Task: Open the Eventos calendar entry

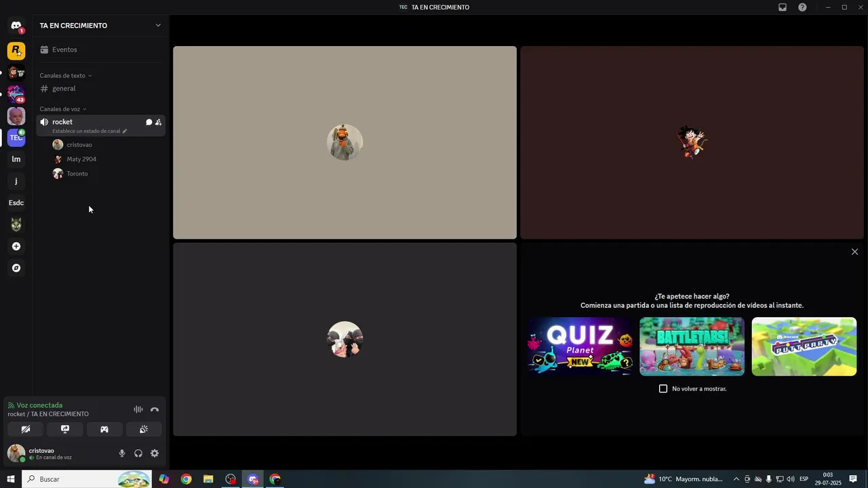Action: (x=100, y=49)
